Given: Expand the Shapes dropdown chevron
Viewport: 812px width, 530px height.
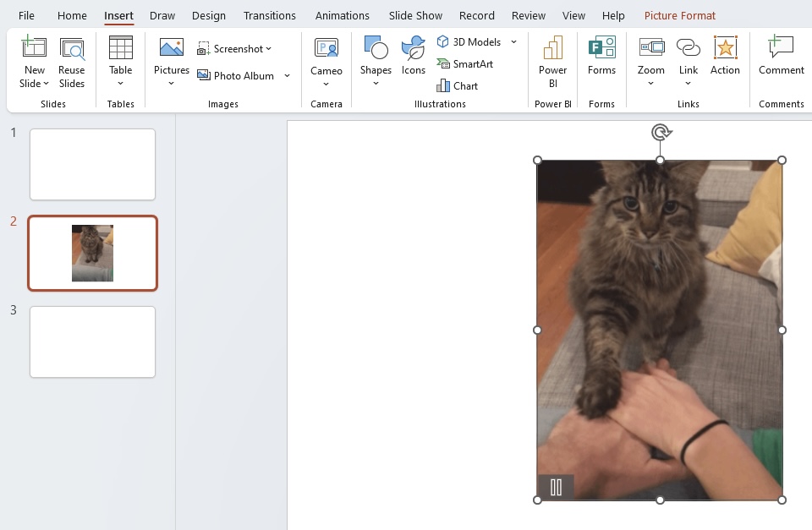Looking at the screenshot, I should point(376,84).
